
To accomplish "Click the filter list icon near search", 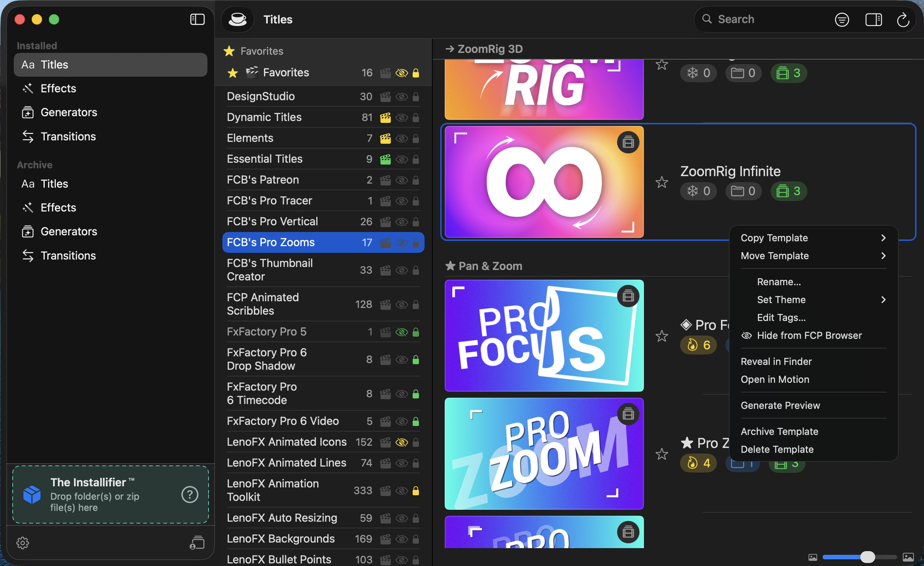I will pos(841,19).
